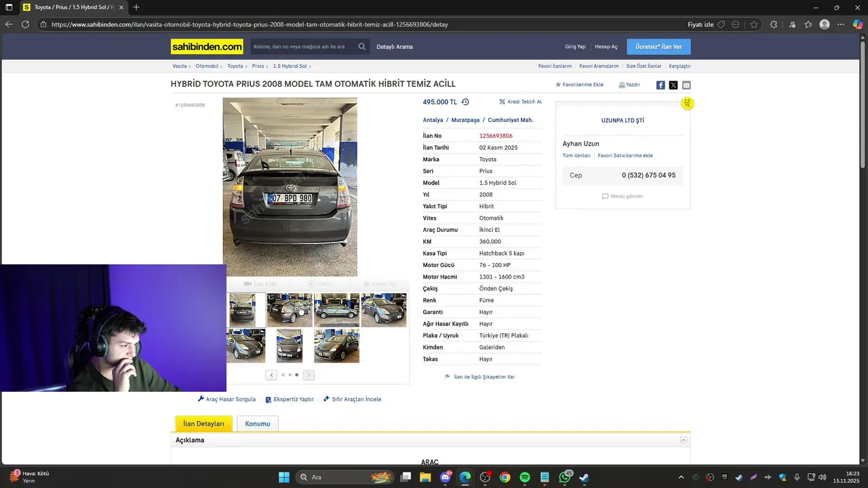The height and width of the screenshot is (488, 868).
Task: Open browser extensions puzzle icon
Action: pos(774,24)
